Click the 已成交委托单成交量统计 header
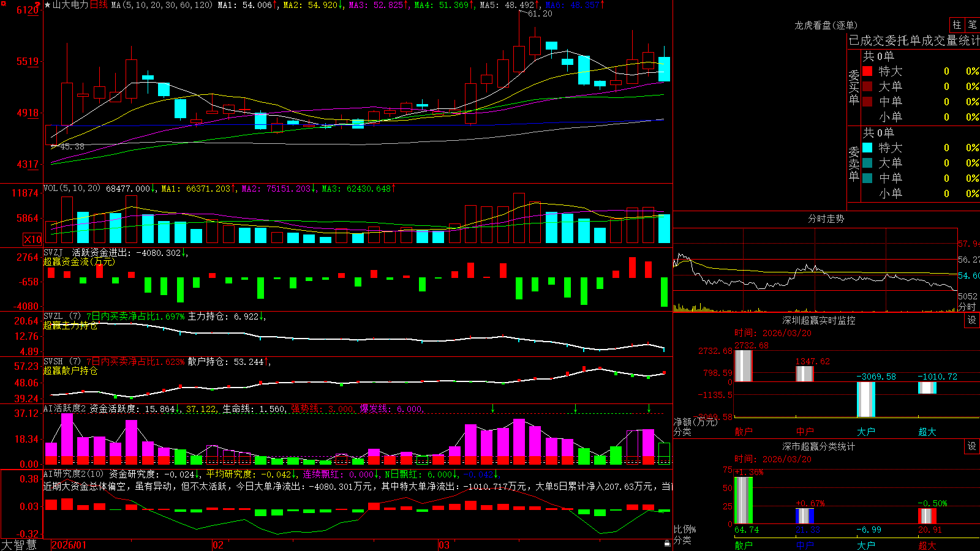 click(914, 40)
